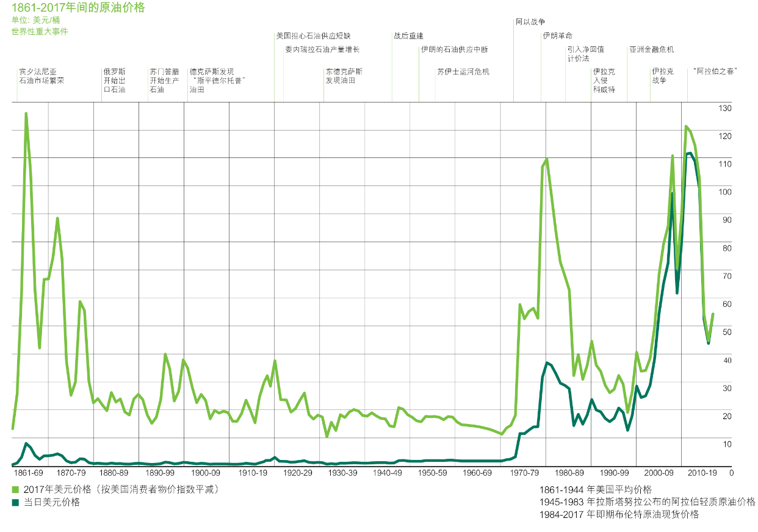This screenshot has height=532, width=758.
Task: Select event label 宾夕法尼亚石油市场繁荣
Action: pyautogui.click(x=42, y=76)
